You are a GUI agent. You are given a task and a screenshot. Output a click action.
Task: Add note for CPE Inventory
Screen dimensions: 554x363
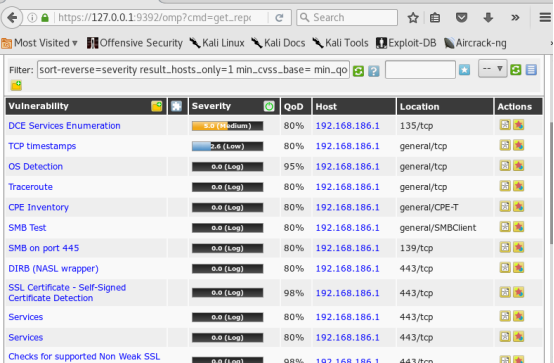(x=505, y=206)
